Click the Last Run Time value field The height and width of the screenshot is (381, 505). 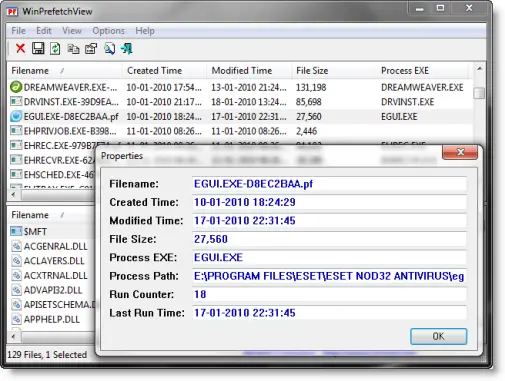point(329,313)
